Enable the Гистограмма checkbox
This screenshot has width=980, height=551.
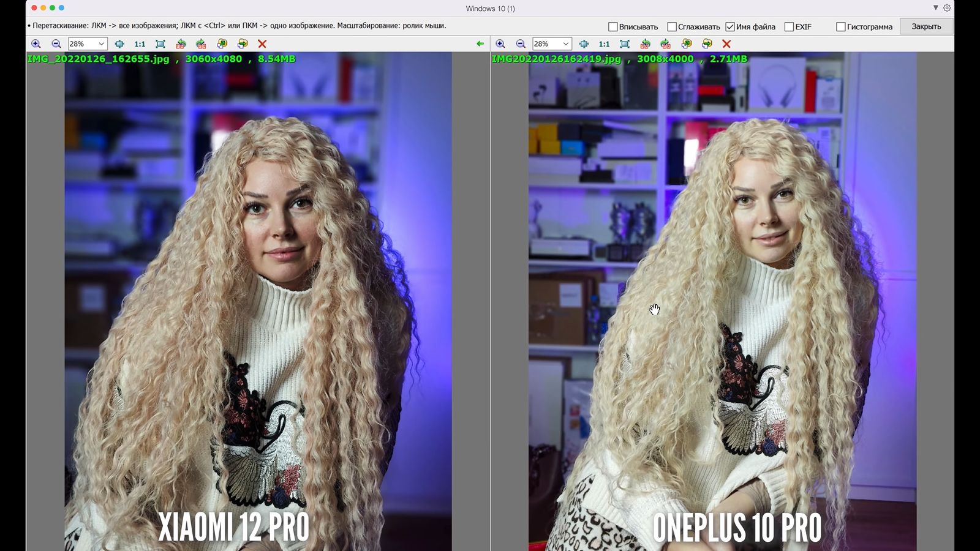pyautogui.click(x=841, y=27)
